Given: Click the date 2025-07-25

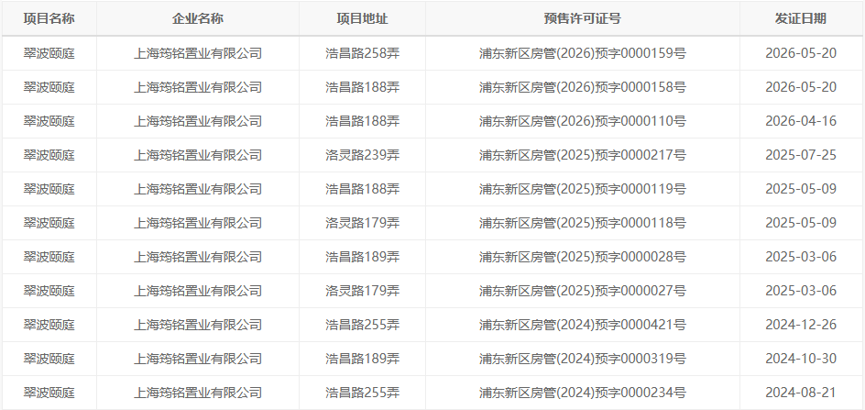Looking at the screenshot, I should pyautogui.click(x=800, y=155).
